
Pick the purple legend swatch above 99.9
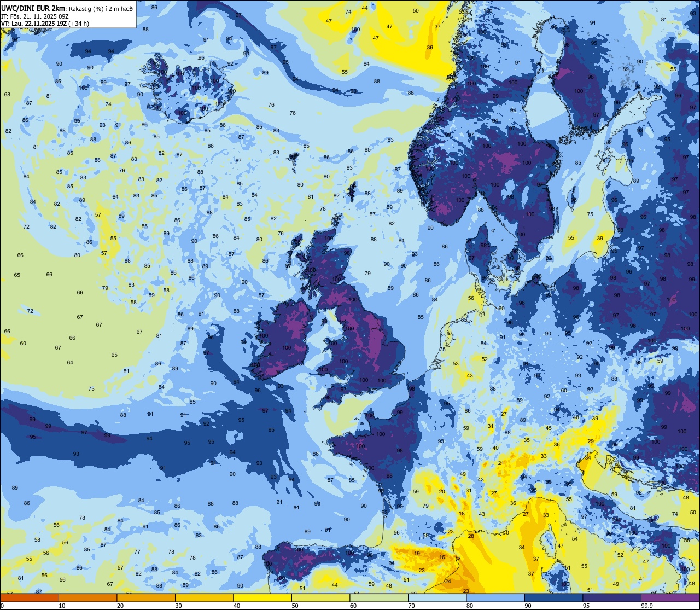[670, 597]
